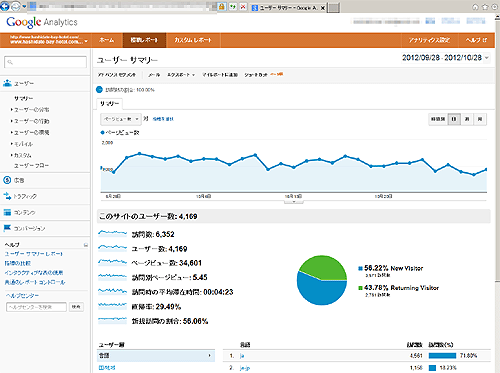This screenshot has width=500, height=373.
Task: Click the 指標を選択 link
Action: tap(163, 119)
